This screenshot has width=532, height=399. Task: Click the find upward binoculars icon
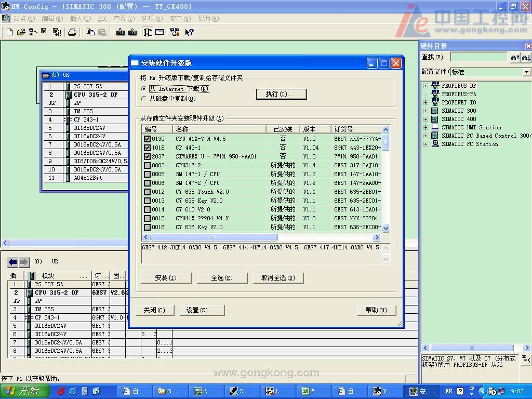coord(515,57)
